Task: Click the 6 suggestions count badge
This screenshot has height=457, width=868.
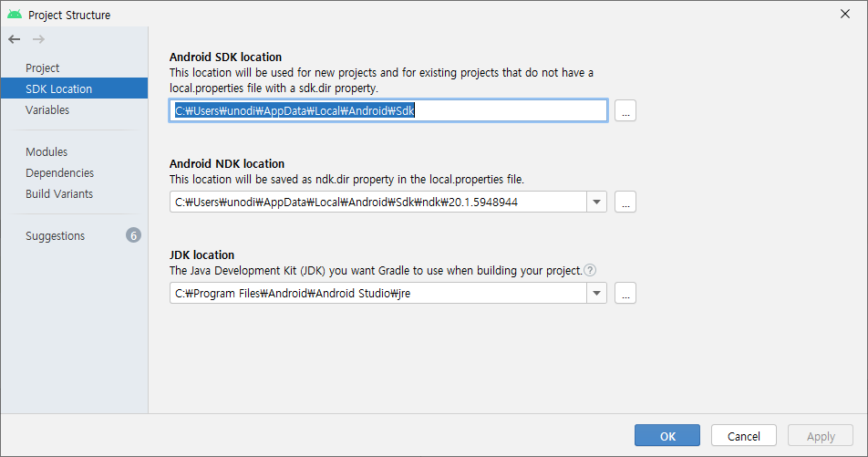Action: point(133,235)
